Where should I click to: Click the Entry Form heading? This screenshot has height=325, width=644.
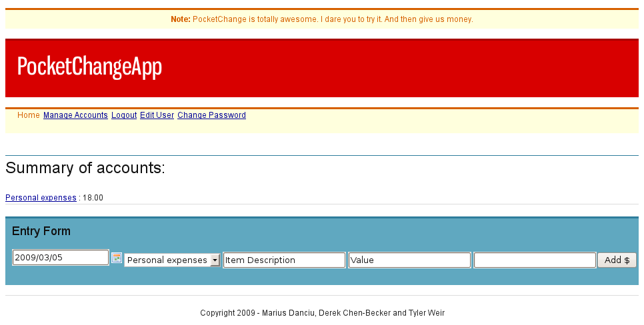tap(41, 231)
